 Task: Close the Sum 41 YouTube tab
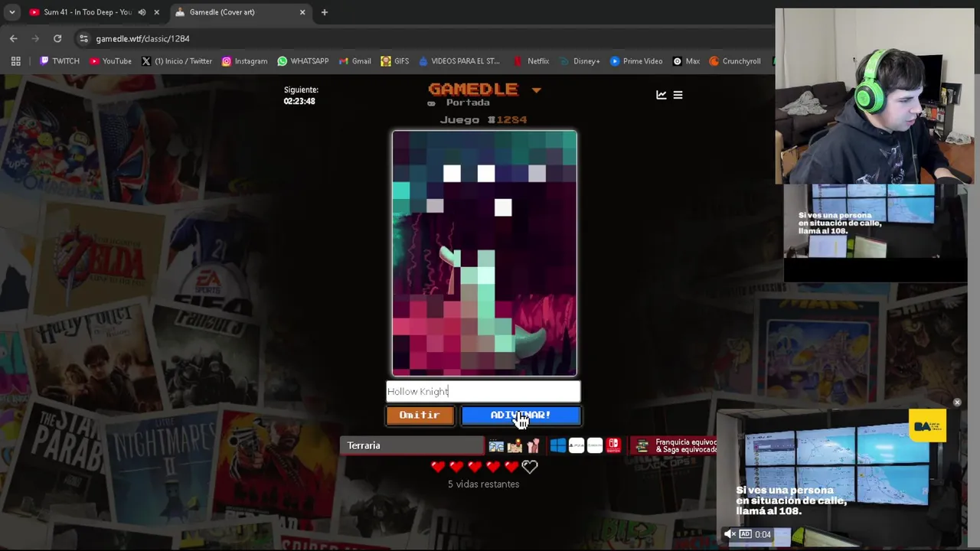[x=157, y=12]
